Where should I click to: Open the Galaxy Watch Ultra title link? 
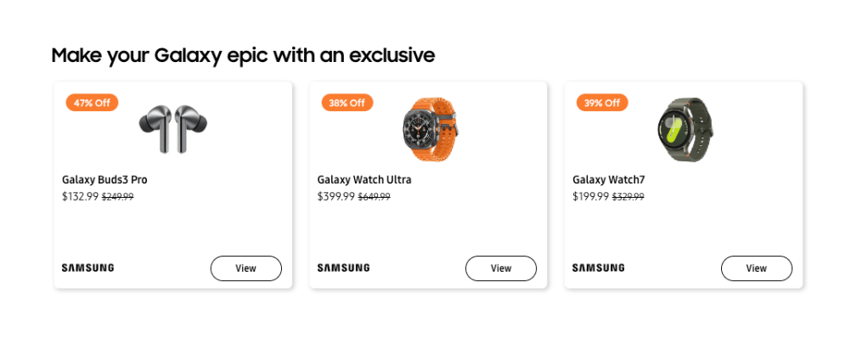364,180
